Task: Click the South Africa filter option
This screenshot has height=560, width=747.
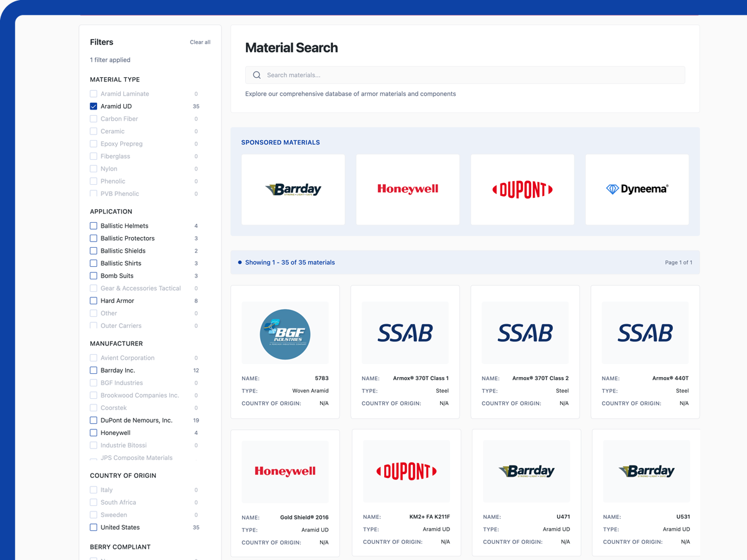Action: click(x=118, y=502)
